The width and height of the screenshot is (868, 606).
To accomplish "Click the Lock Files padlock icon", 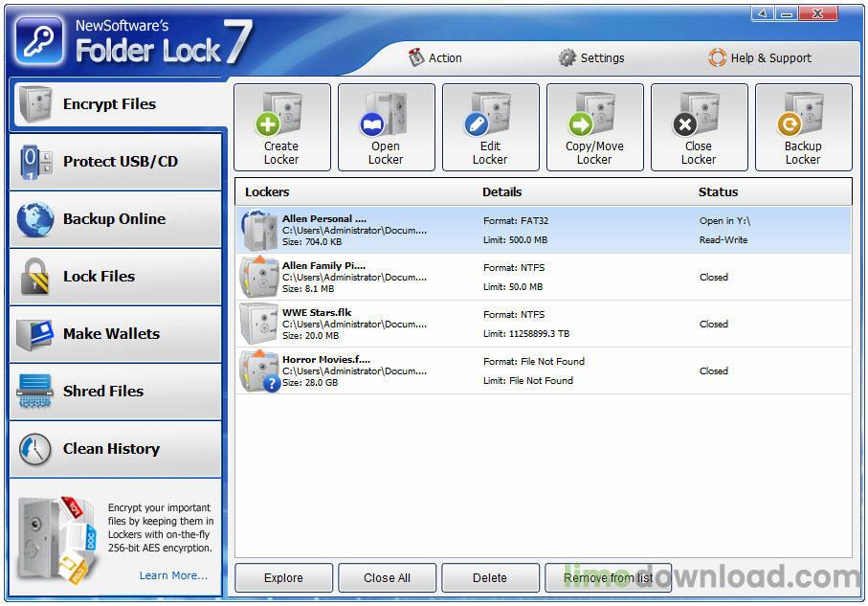I will [34, 276].
